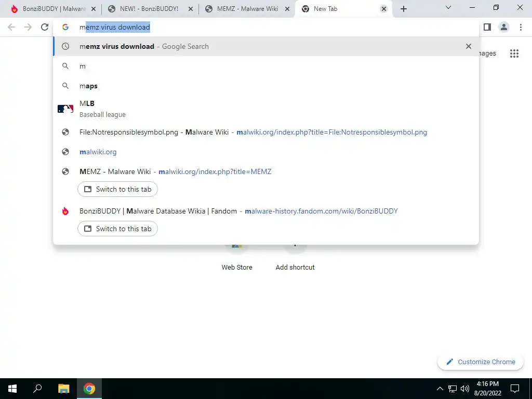Viewport: 532px width, 399px height.
Task: Select the 'm' search suggestion
Action: [266, 66]
